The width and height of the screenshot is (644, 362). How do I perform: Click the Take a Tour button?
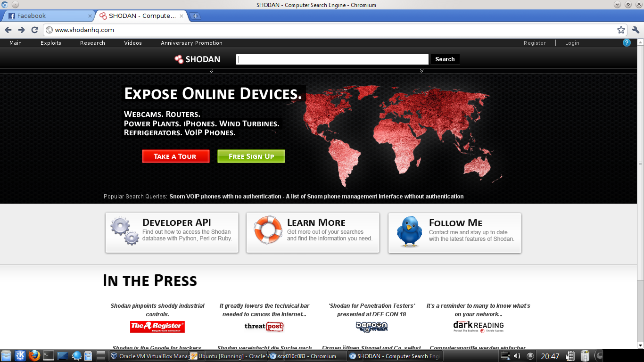pos(175,156)
